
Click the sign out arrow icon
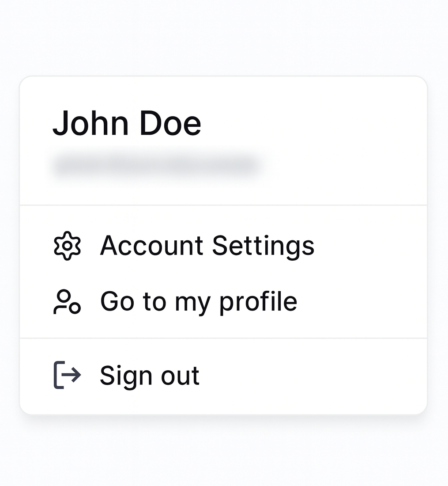pos(67,375)
